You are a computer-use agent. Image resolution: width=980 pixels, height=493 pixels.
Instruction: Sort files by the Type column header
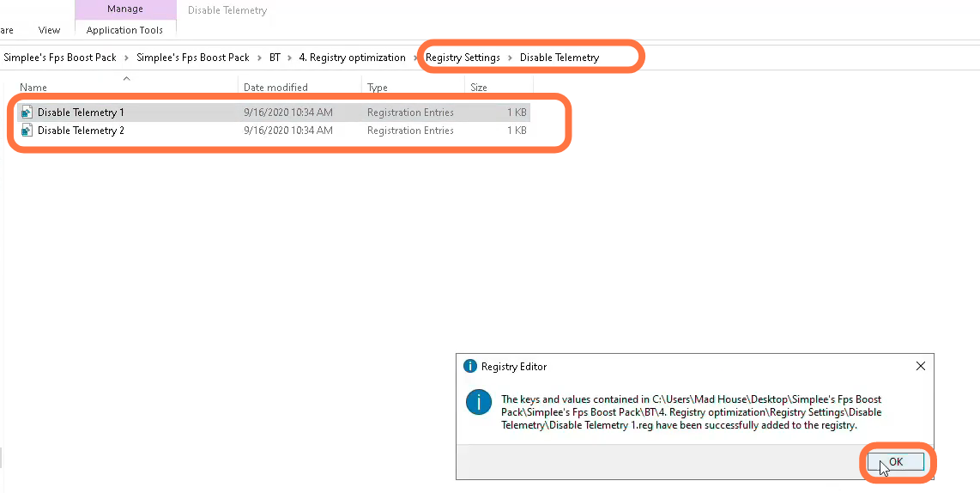click(378, 88)
